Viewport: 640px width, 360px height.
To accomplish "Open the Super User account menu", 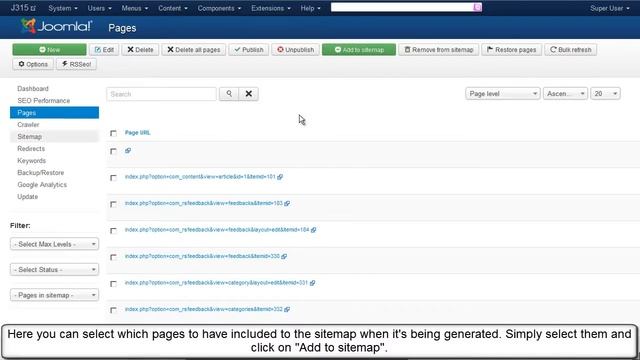I will tap(610, 8).
